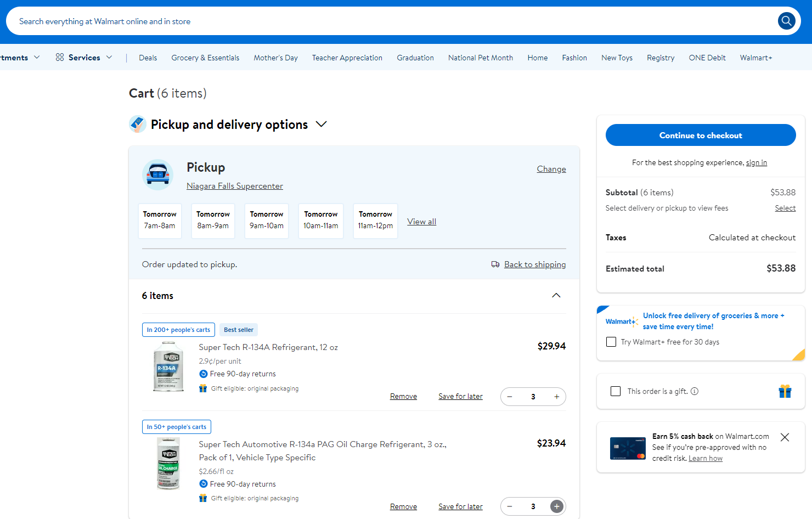Open the Deals menu item

click(x=148, y=58)
